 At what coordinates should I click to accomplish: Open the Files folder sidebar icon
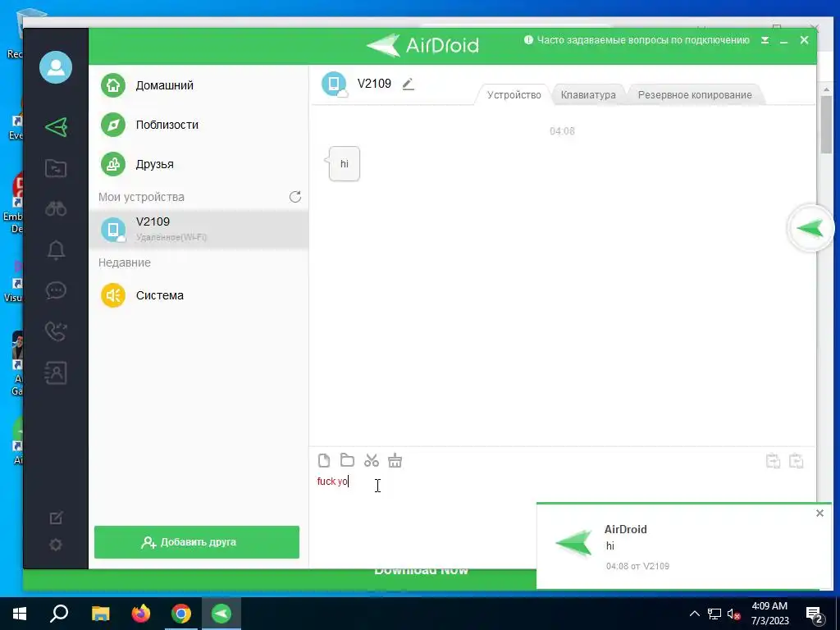[x=56, y=168]
